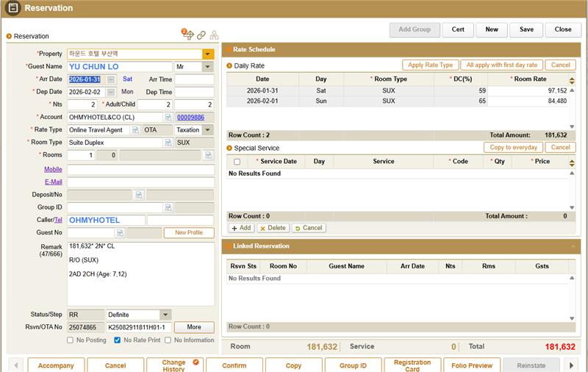The height and width of the screenshot is (372, 588).
Task: Open the Property dropdown
Action: point(208,54)
